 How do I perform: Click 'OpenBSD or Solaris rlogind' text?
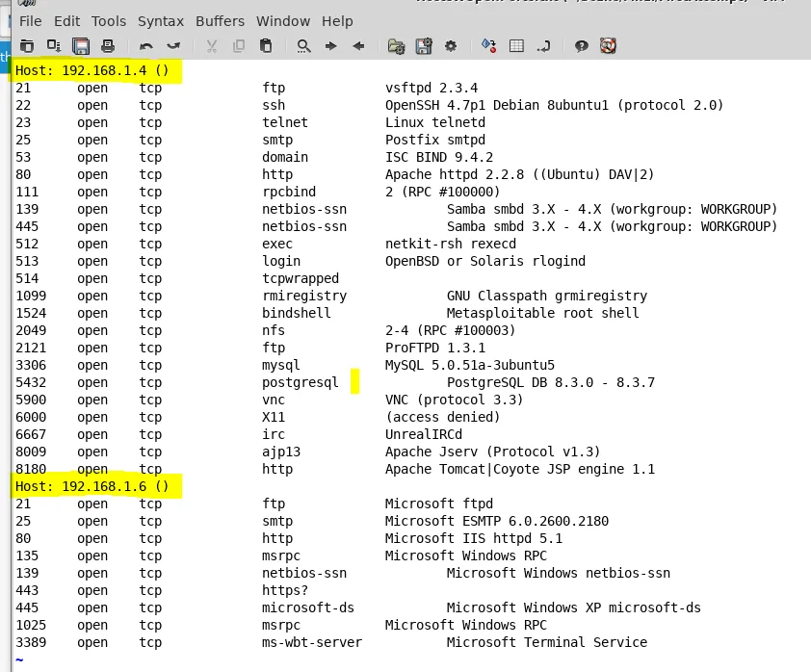485,261
